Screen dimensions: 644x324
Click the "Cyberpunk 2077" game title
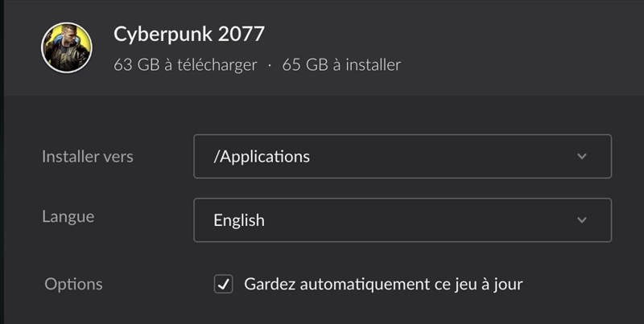pos(189,35)
